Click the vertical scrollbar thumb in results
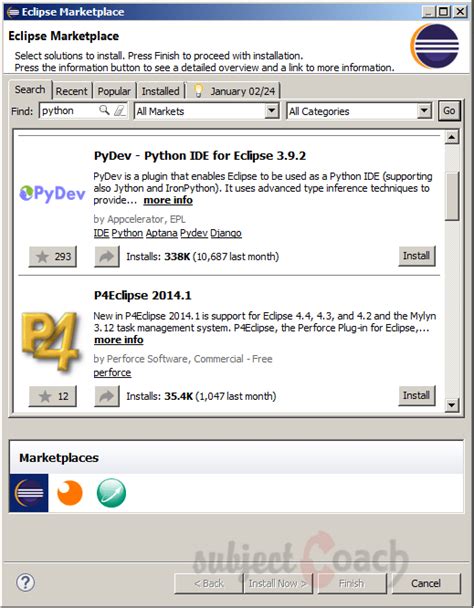The image size is (474, 608). [452, 196]
